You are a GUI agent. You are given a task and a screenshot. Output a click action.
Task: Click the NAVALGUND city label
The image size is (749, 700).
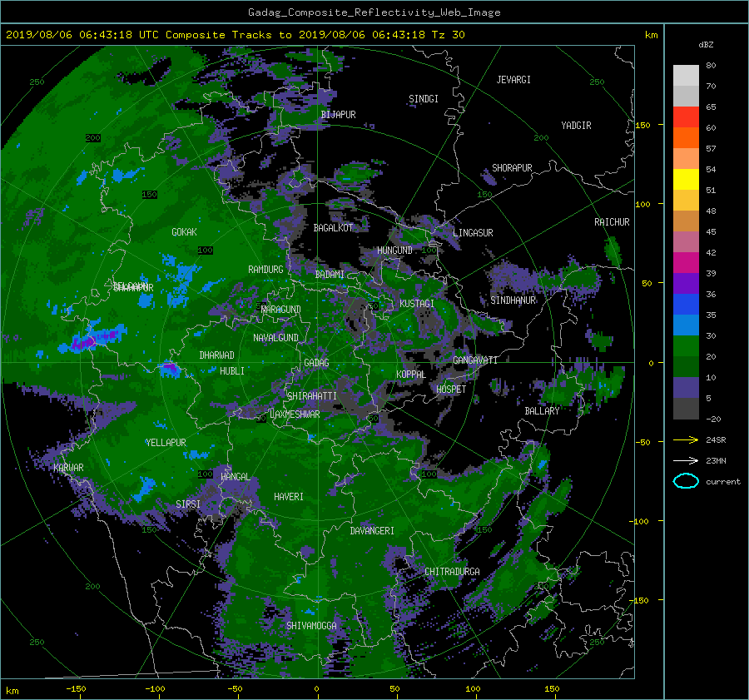pos(275,338)
